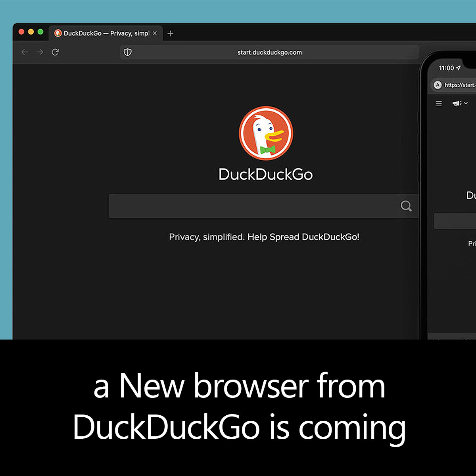Click the magnifying glass search icon
This screenshot has width=476, height=476.
(406, 206)
